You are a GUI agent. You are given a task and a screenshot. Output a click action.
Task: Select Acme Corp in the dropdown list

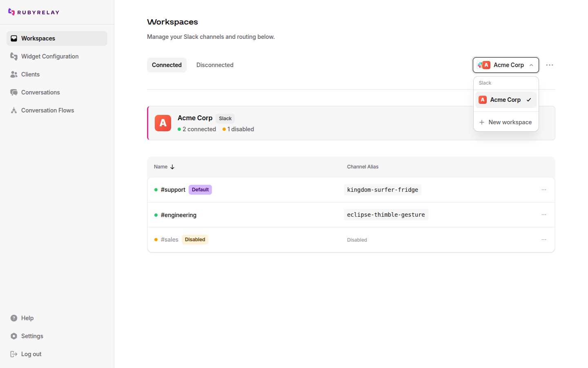point(506,100)
